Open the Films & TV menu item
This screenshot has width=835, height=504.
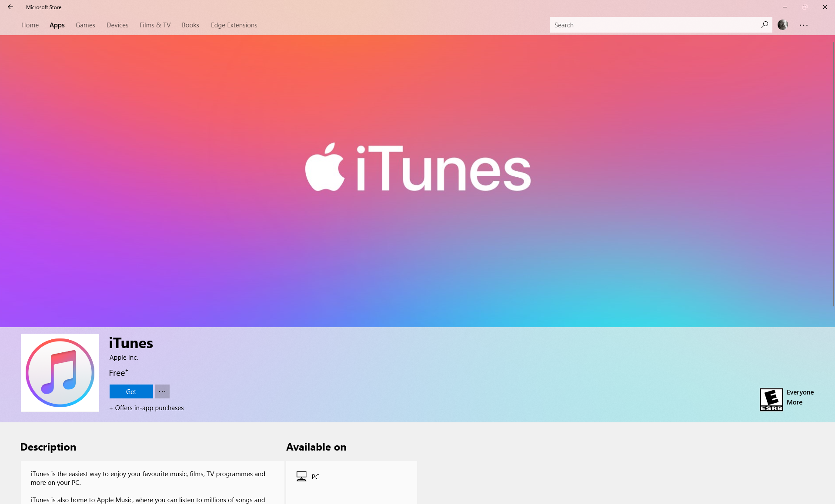(154, 25)
